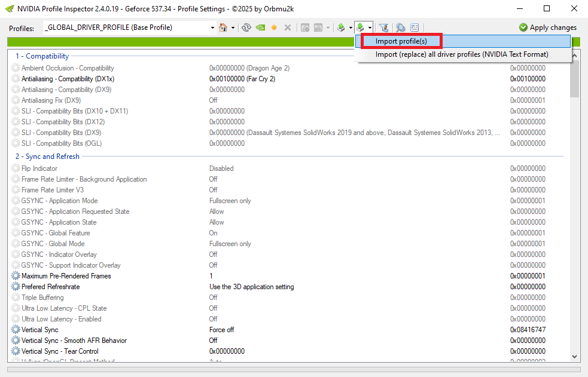This screenshot has height=377, width=588.
Task: Click gear icon for Antialiasing Fix (DX9)
Action: coord(16,100)
